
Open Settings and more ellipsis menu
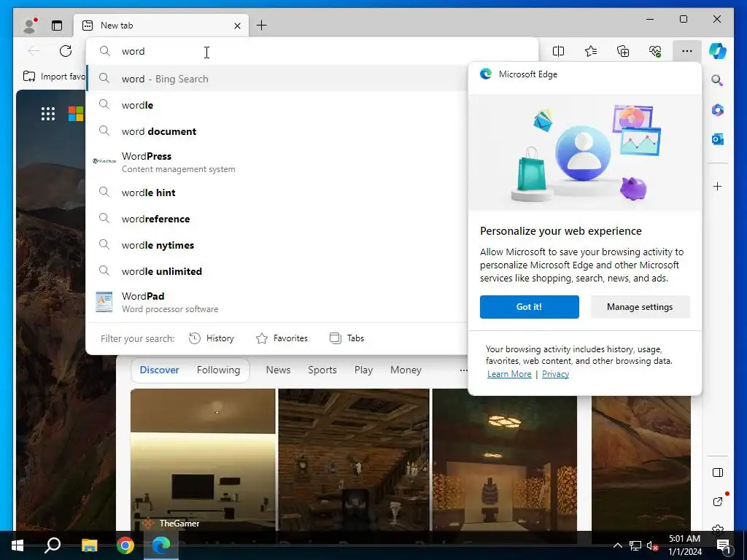point(687,51)
